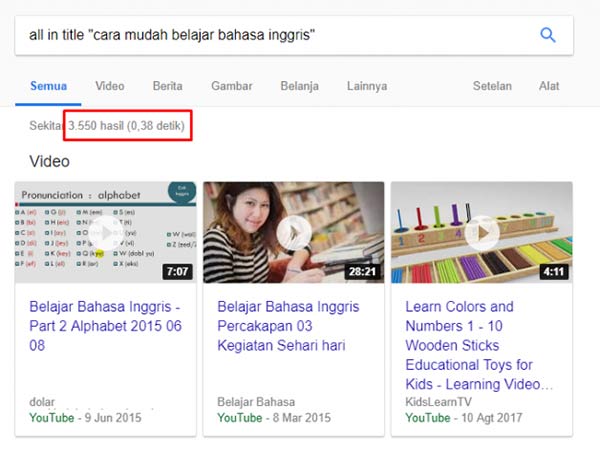The image size is (600, 451).
Task: Click the channel name dolar
Action: 42,402
